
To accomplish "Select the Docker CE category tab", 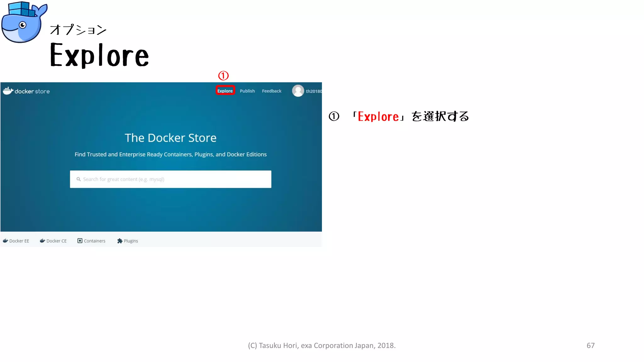I will pyautogui.click(x=53, y=241).
